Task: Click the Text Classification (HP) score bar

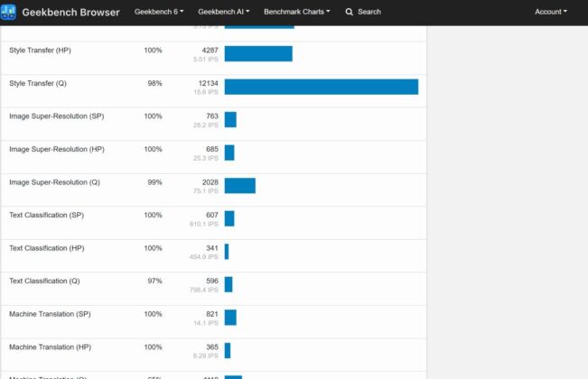Action: pyautogui.click(x=227, y=252)
